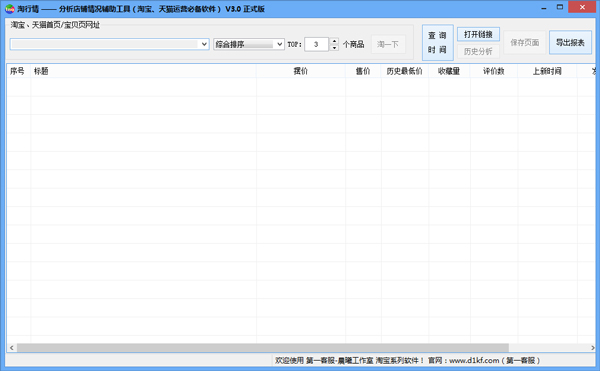The image size is (600, 371).
Task: Click the www.d1kf.com status bar text
Action: pos(474,360)
